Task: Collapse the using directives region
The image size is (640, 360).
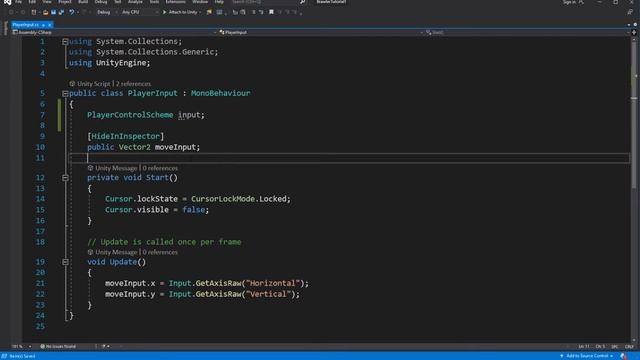Action: 65,42
